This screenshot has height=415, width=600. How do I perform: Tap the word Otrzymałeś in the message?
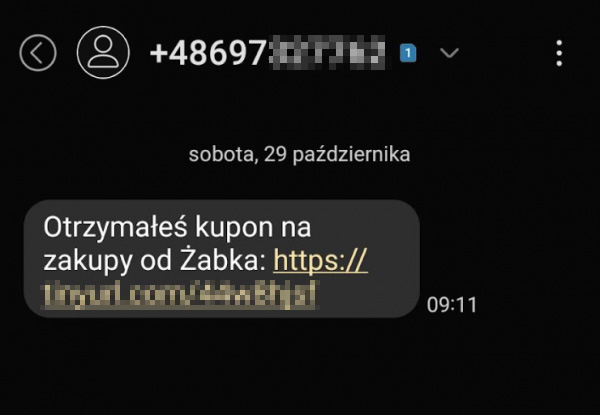click(x=115, y=228)
